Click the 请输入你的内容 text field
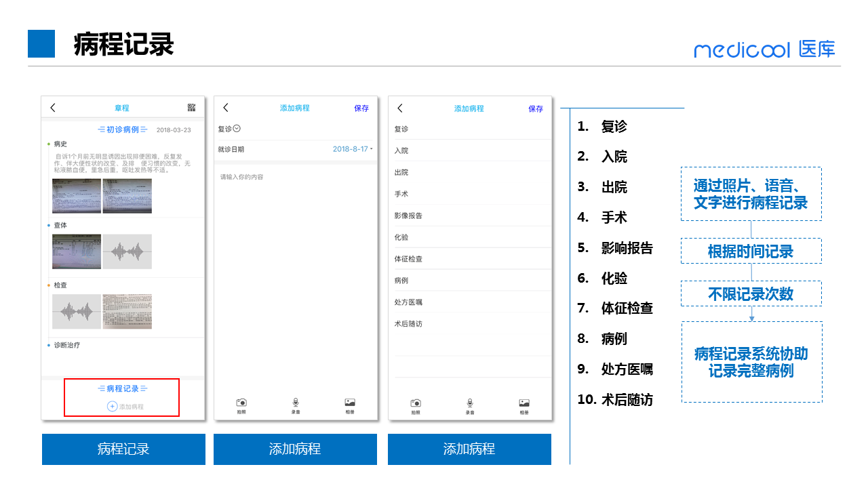 coord(295,178)
